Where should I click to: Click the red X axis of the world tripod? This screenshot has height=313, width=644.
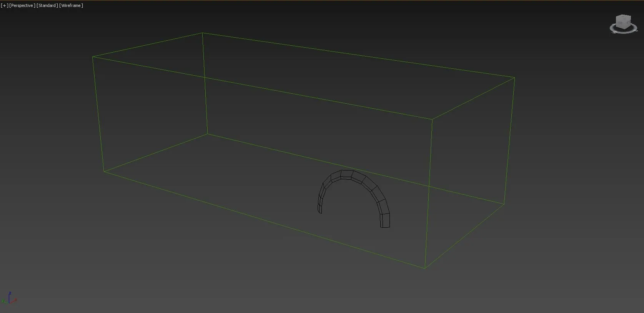tap(14, 300)
